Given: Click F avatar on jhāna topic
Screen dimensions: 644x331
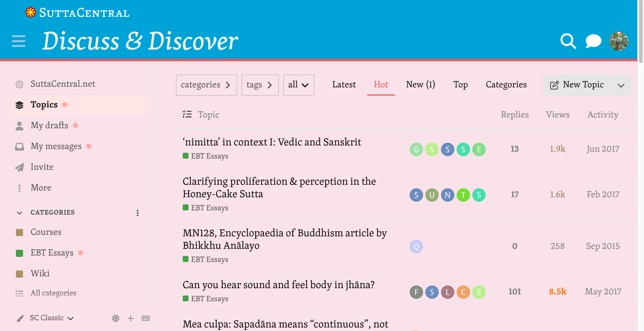Looking at the screenshot, I should pyautogui.click(x=416, y=292).
